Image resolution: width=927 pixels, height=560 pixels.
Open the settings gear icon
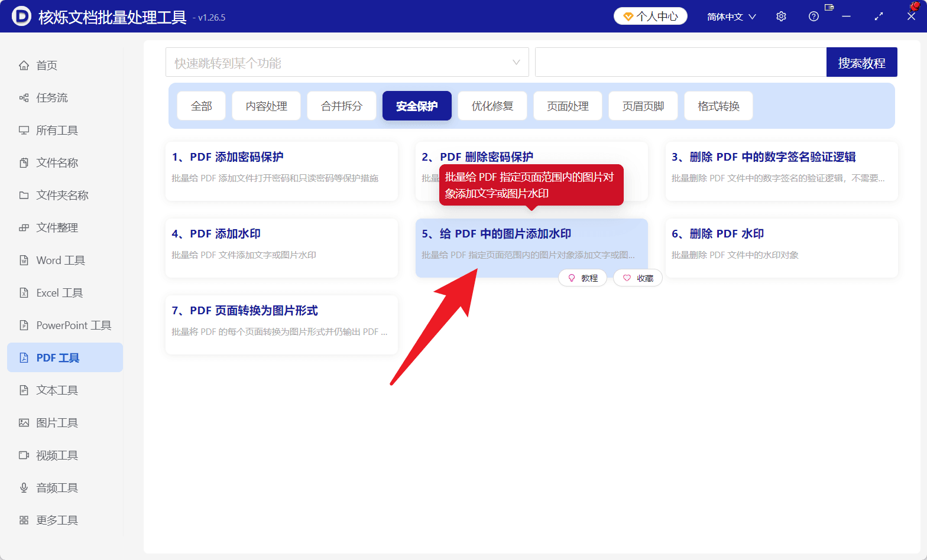tap(781, 17)
